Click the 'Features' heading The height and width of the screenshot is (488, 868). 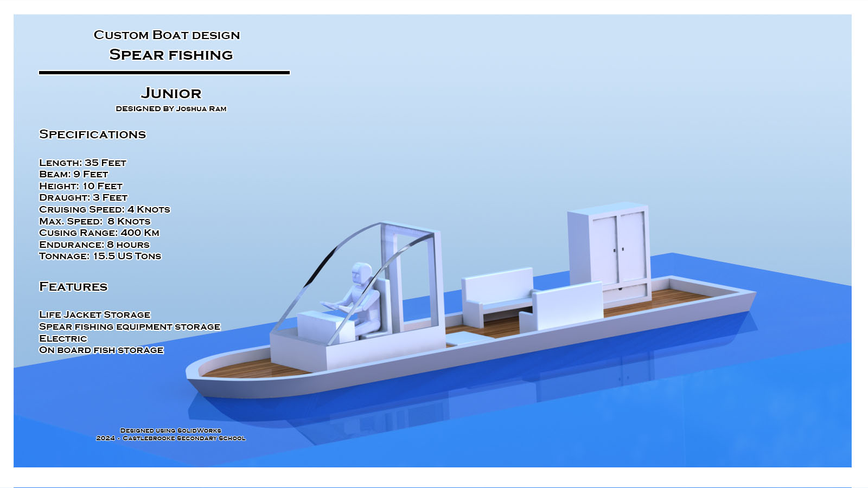[73, 287]
